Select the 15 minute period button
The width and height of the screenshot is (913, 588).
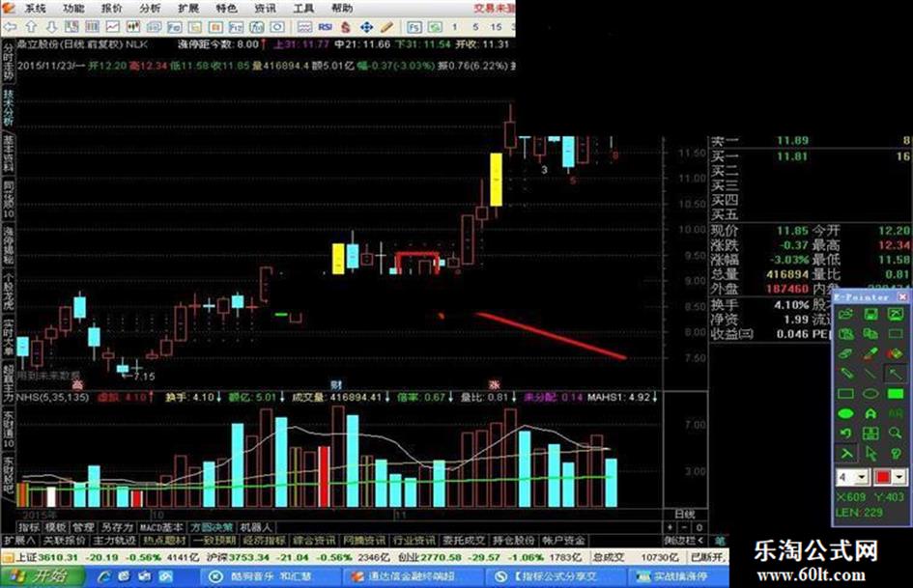pyautogui.click(x=496, y=27)
